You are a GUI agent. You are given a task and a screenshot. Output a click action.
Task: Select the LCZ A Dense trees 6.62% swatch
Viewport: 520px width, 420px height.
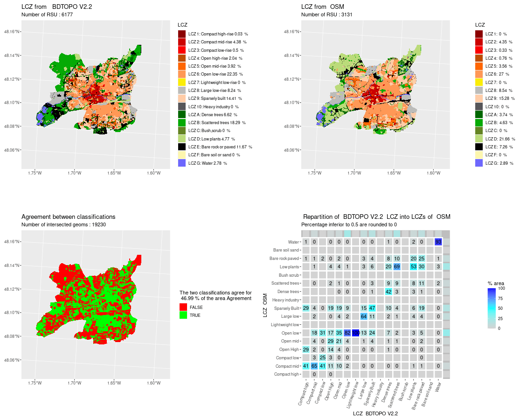182,115
